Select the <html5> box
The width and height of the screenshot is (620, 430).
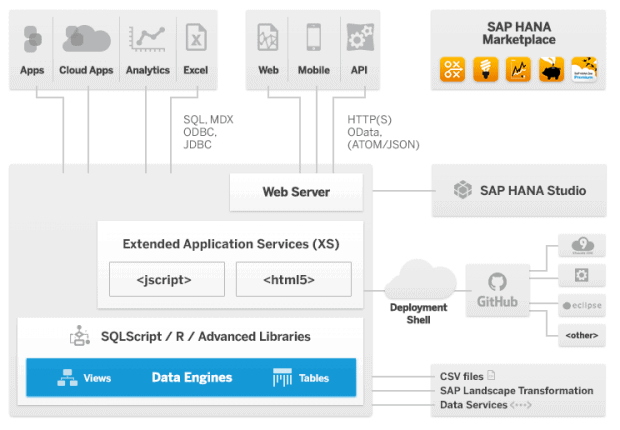pyautogui.click(x=294, y=279)
